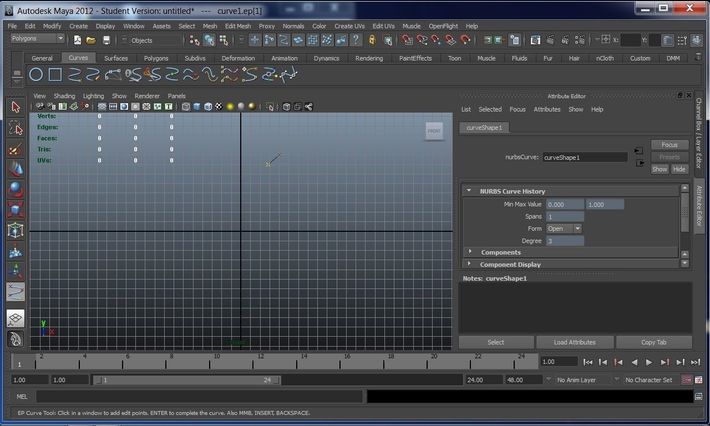Switch to the Polygons shelf tab
The height and width of the screenshot is (426, 710).
pyautogui.click(x=156, y=58)
